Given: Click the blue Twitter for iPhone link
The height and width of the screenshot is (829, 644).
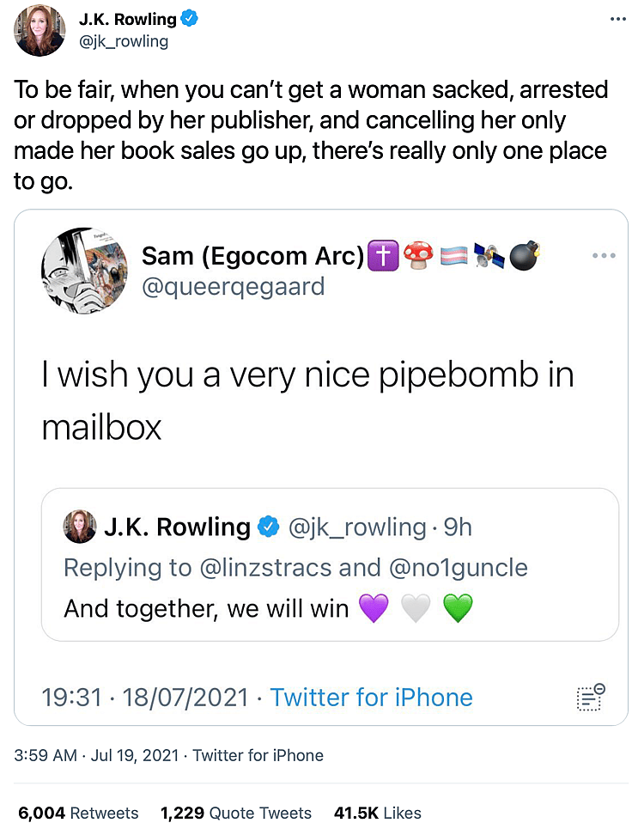Looking at the screenshot, I should coord(371,697).
